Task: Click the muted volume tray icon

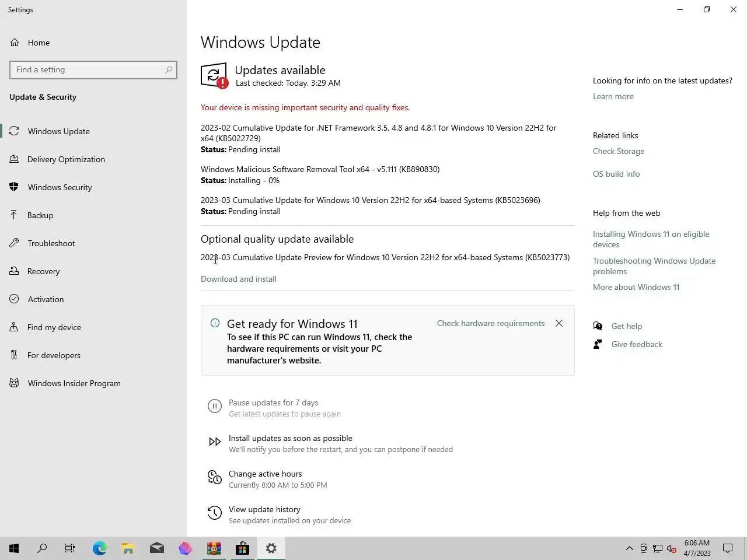Action: point(672,548)
